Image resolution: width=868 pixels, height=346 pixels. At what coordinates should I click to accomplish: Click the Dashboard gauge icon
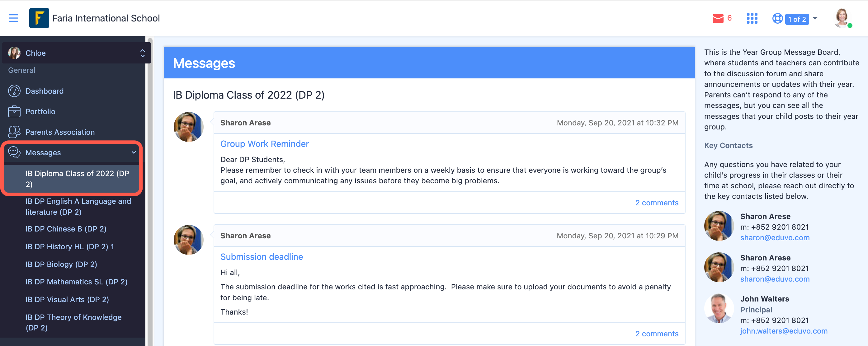14,91
